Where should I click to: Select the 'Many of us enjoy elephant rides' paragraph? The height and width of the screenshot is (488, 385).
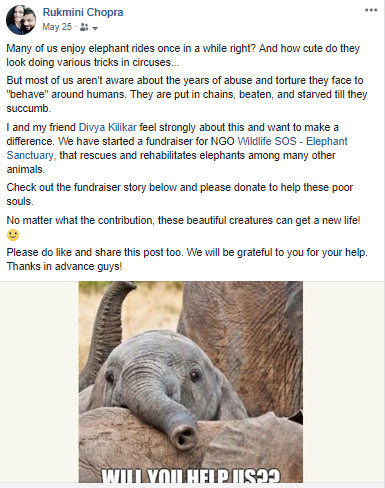183,55
